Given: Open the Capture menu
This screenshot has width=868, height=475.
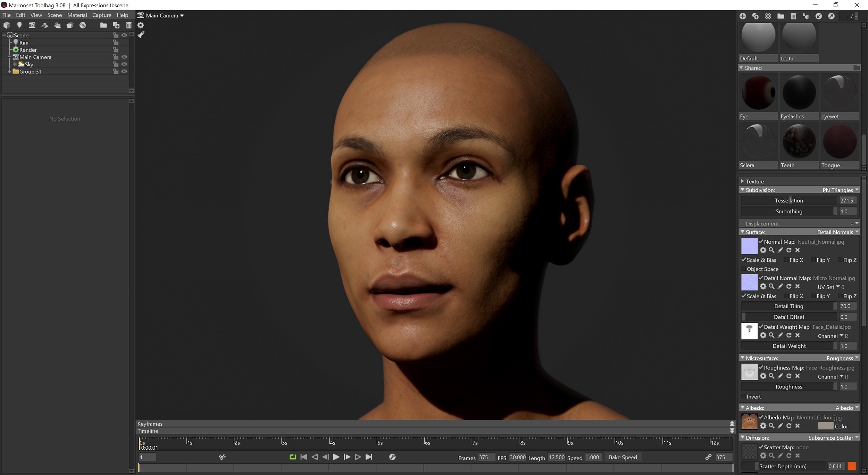Looking at the screenshot, I should point(102,15).
